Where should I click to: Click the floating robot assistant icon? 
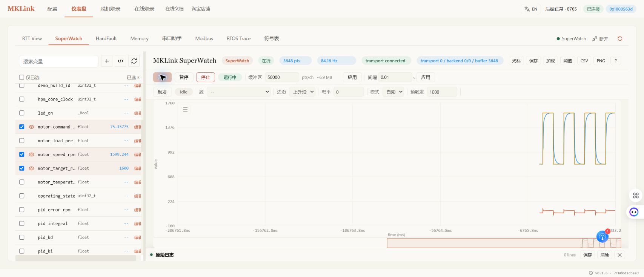pos(634,212)
